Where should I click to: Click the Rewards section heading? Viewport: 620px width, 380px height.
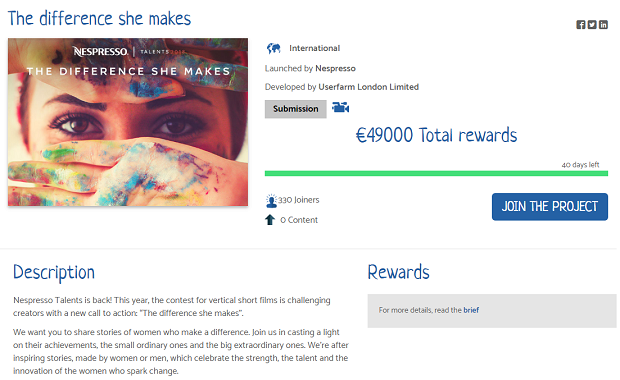tap(398, 272)
